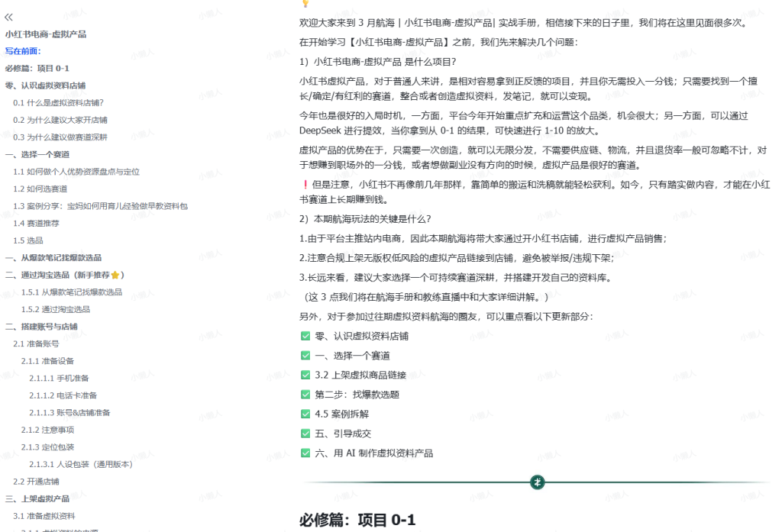
Task: Click question text 1) 小红书电商-虚拟产品 是什么项目?
Action: click(377, 62)
